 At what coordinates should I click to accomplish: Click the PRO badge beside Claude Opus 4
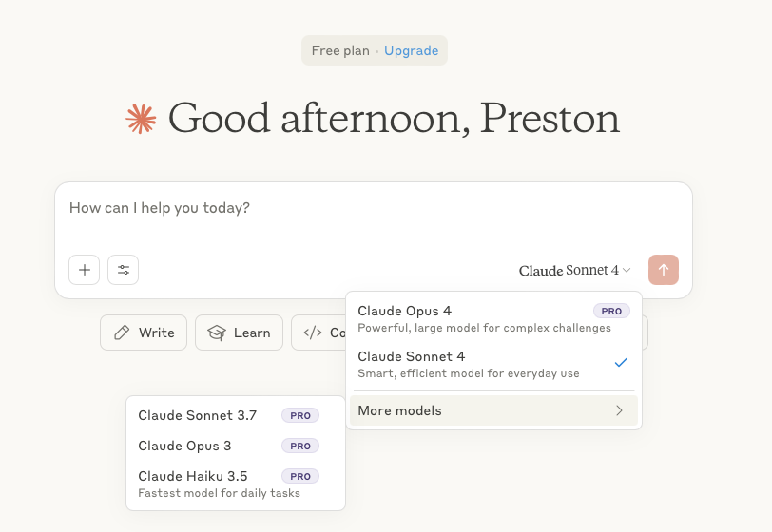[611, 311]
